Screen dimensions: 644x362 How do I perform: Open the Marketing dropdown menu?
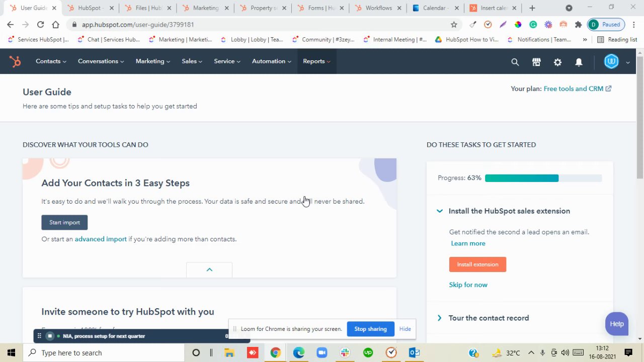153,61
